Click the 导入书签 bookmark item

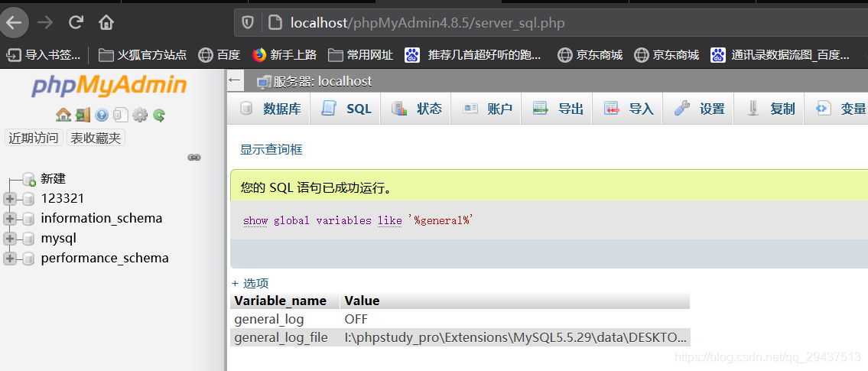(44, 55)
